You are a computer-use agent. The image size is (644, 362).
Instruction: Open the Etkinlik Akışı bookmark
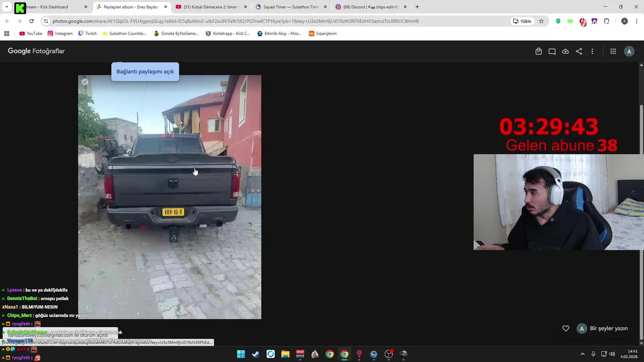pyautogui.click(x=279, y=34)
